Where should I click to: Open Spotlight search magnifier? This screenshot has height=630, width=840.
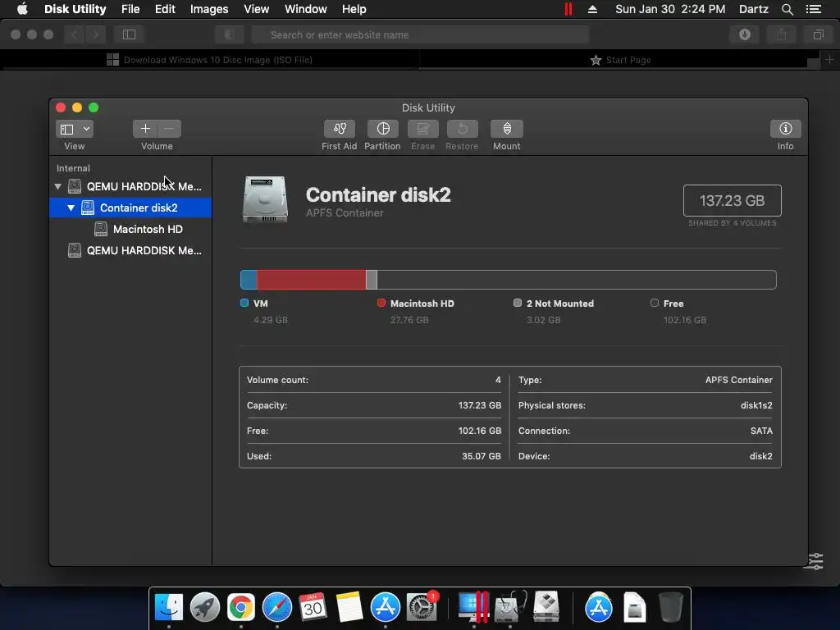tap(787, 9)
